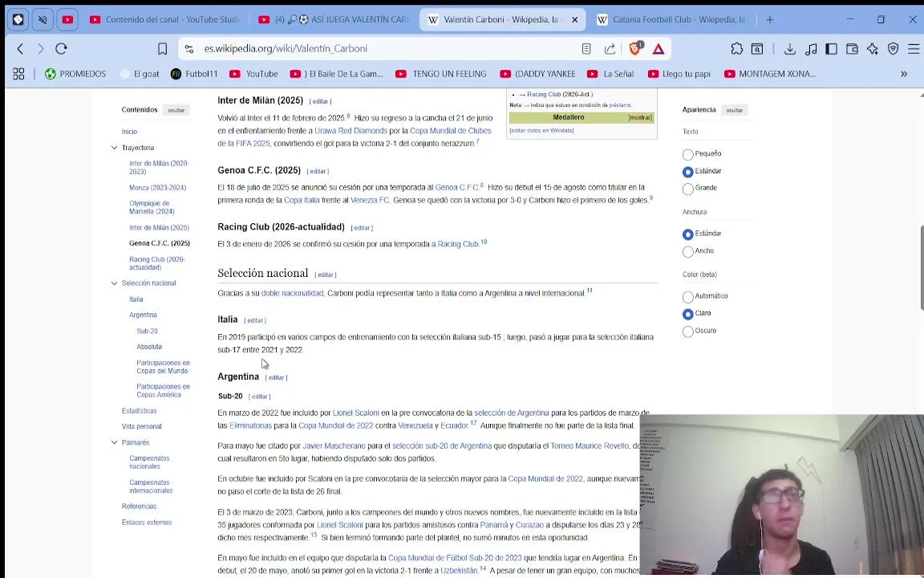Toggle the browser sidebar panel icon

(832, 49)
